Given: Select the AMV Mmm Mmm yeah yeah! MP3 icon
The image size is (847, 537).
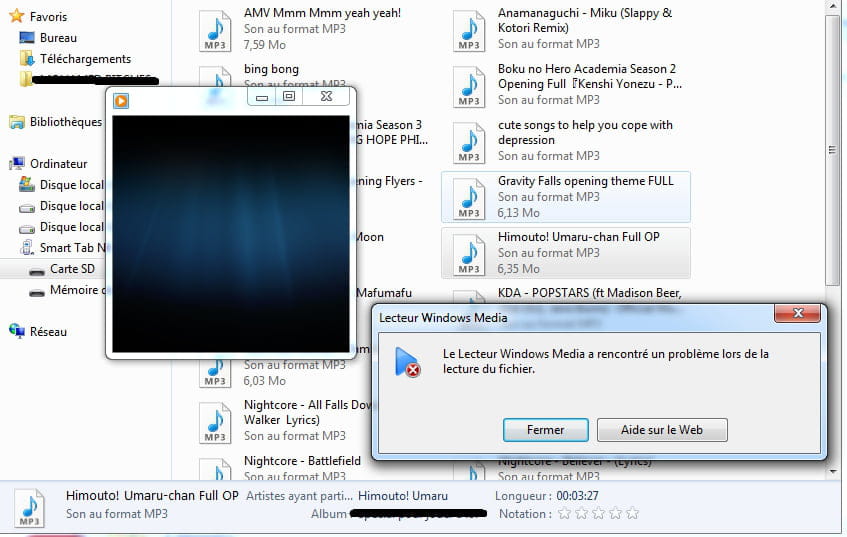Looking at the screenshot, I should pyautogui.click(x=215, y=31).
